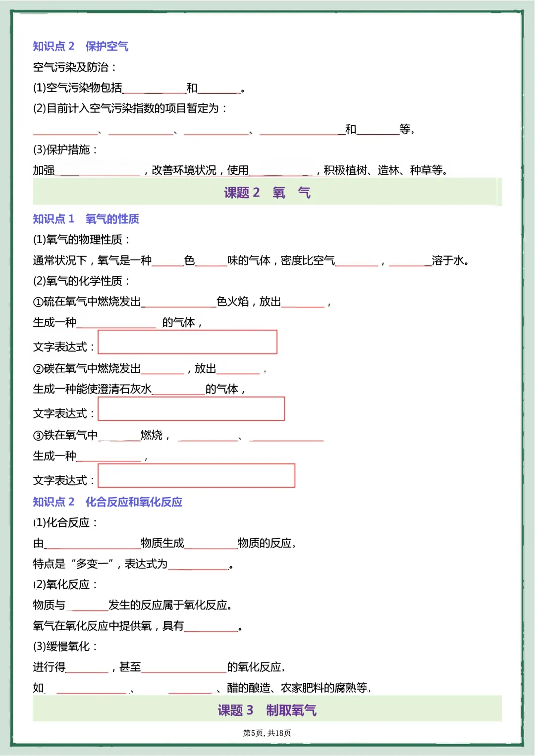Click the red answer box under the iron reaction
This screenshot has height=756, width=535.
coord(197,476)
